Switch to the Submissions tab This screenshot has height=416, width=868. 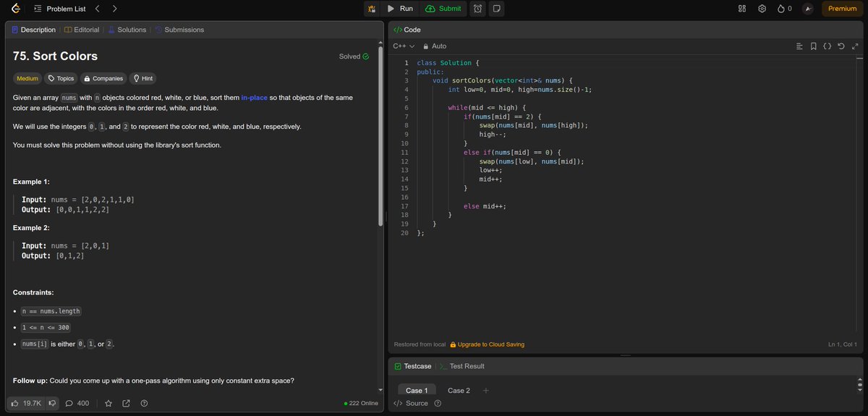pyautogui.click(x=179, y=30)
